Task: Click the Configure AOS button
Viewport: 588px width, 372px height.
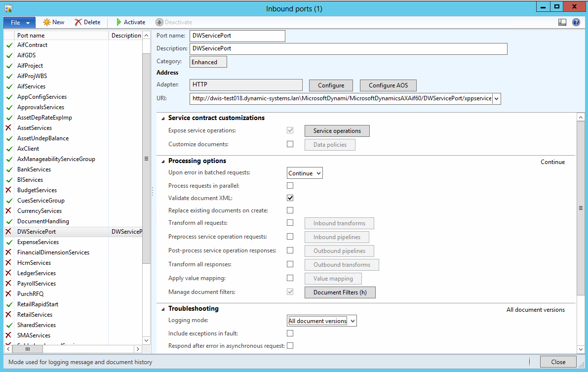Action: (388, 85)
